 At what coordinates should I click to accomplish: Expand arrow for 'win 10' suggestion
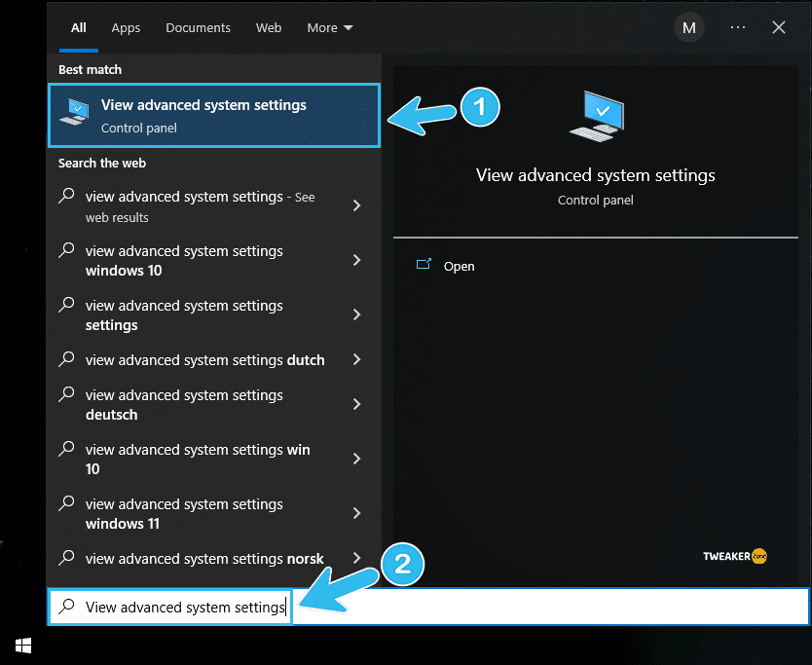(356, 459)
